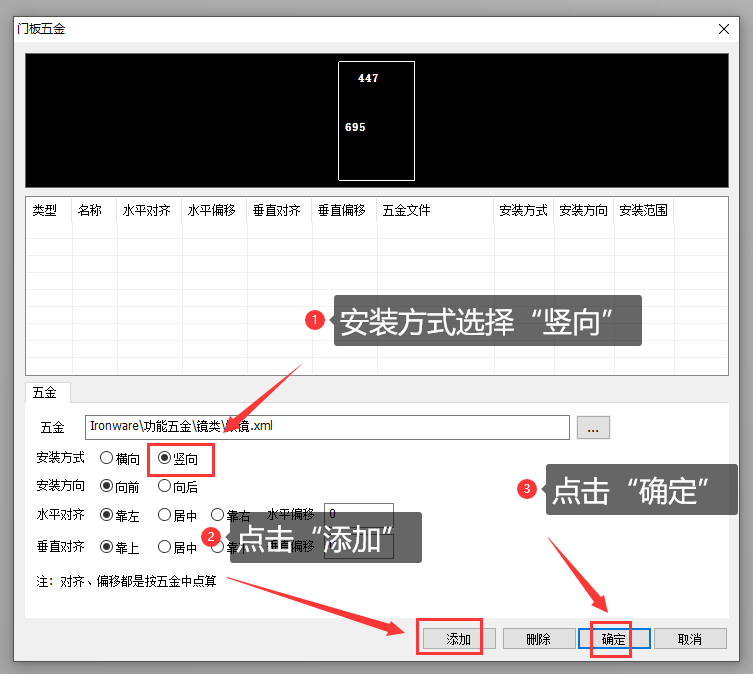Click the 类型 column header

click(45, 211)
